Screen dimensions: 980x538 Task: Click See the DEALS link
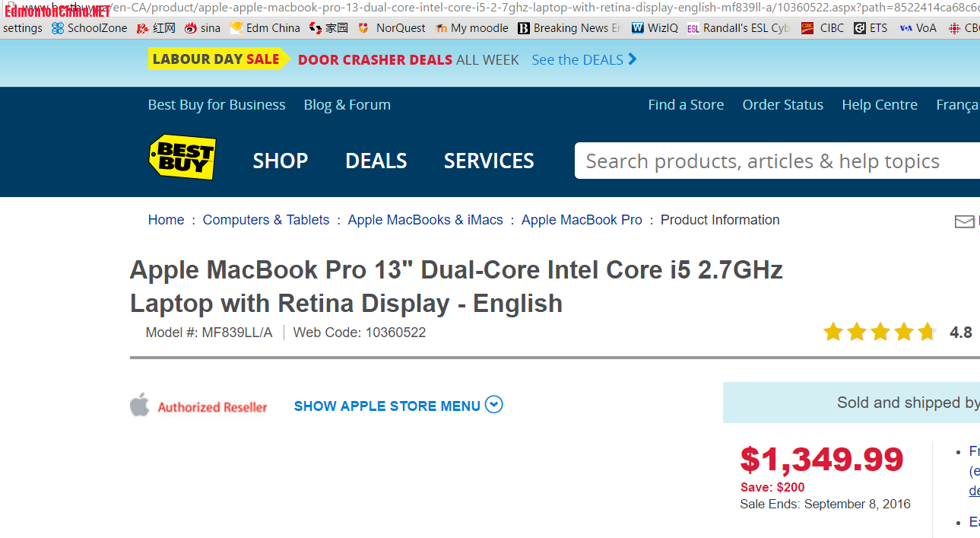[584, 60]
